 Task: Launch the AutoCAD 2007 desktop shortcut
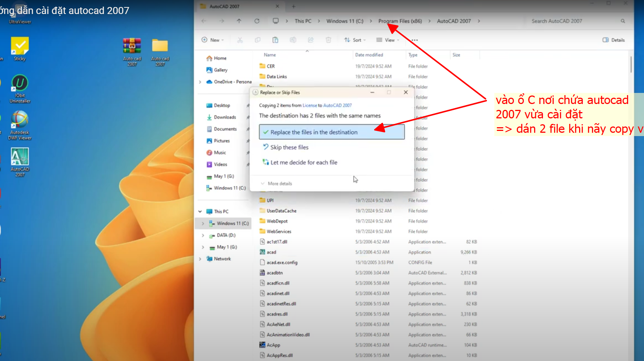coord(20,162)
